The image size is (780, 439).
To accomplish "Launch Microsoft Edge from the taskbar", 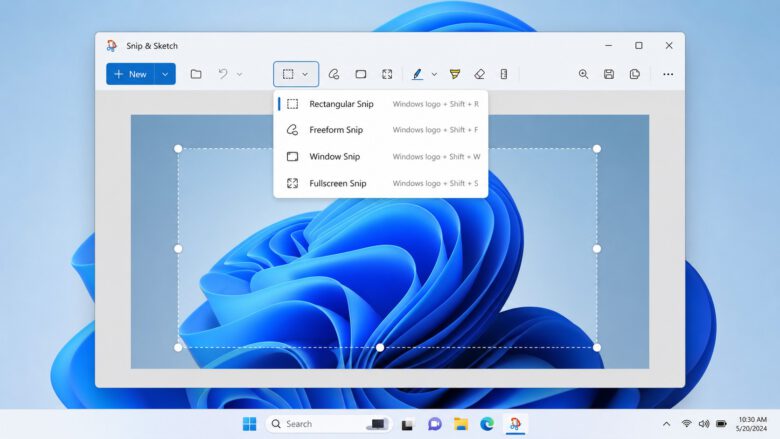I will click(x=487, y=424).
